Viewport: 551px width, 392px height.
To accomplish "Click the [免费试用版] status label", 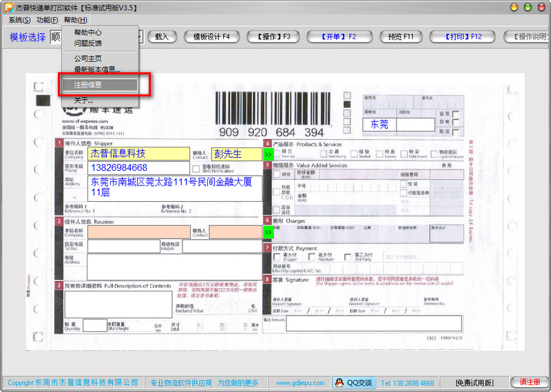I will pyautogui.click(x=475, y=383).
